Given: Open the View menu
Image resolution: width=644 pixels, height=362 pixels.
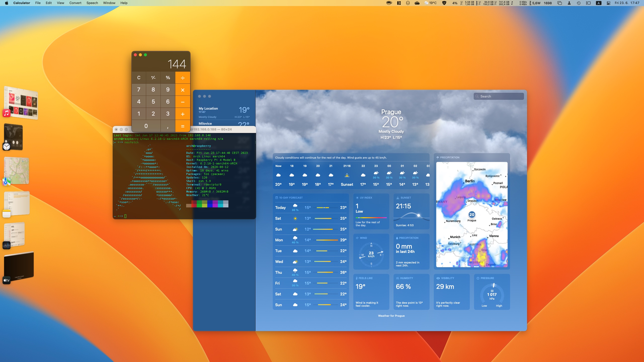Looking at the screenshot, I should 60,3.
